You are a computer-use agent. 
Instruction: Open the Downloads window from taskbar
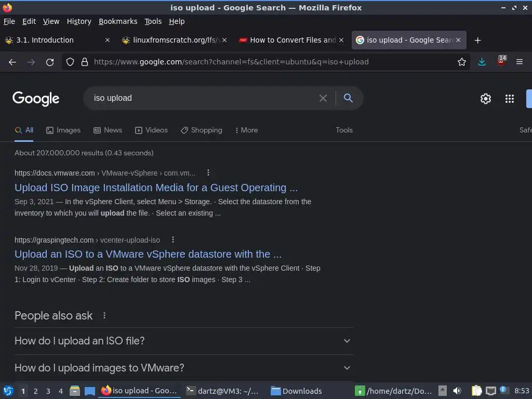(296, 391)
